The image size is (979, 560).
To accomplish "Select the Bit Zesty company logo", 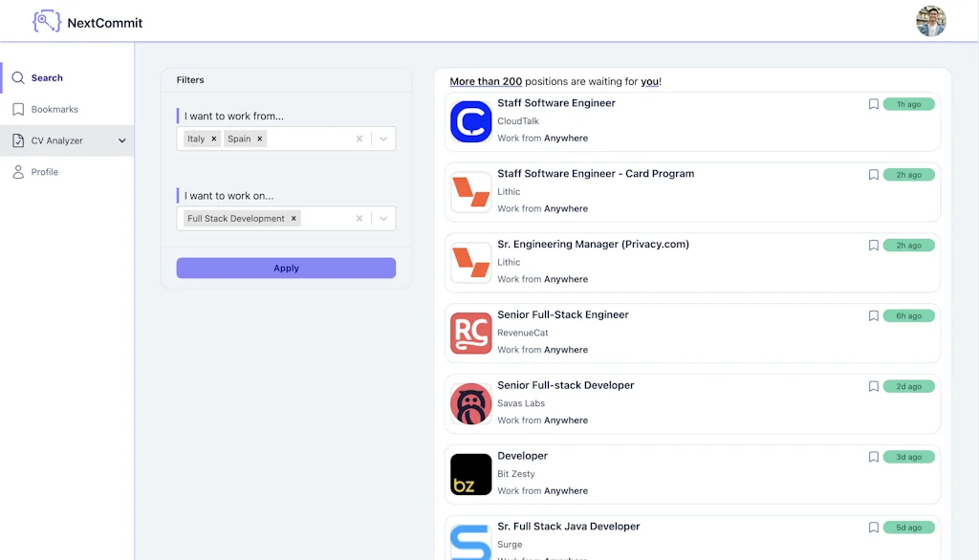I will click(x=470, y=473).
